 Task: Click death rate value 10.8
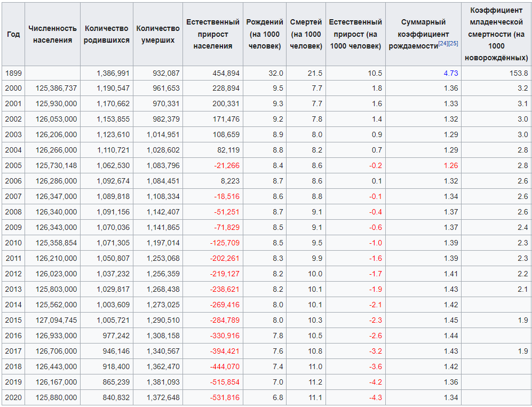click(315, 352)
